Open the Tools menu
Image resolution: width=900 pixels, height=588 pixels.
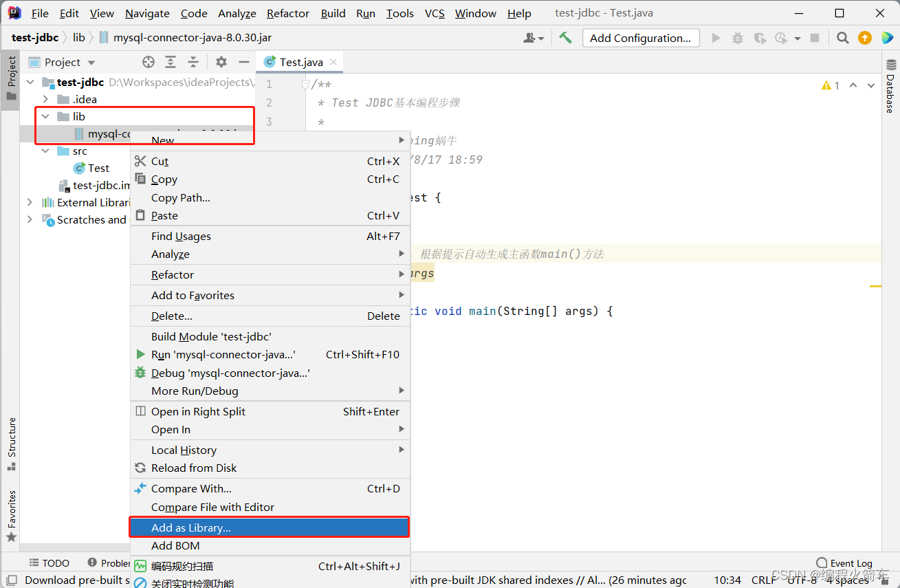click(x=399, y=13)
